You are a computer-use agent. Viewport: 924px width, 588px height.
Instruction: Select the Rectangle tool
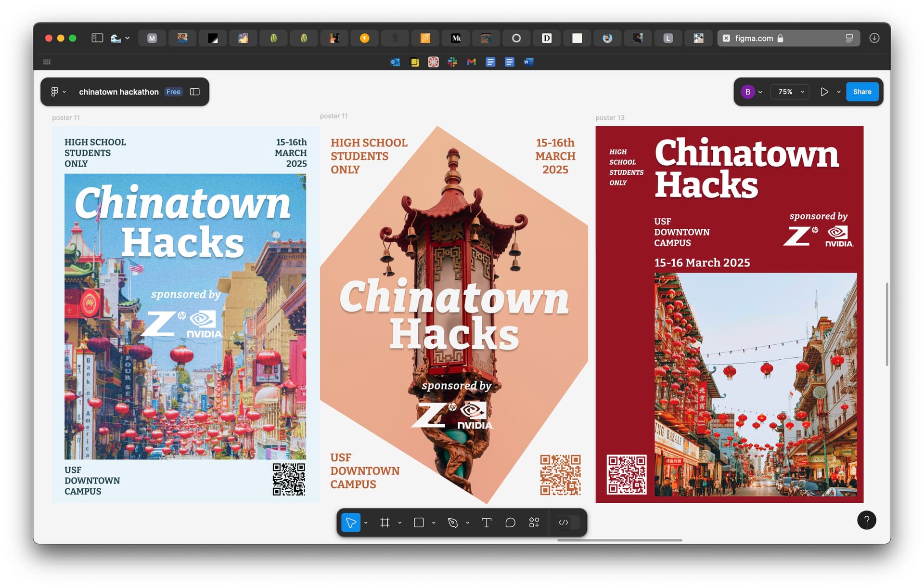[x=419, y=523]
